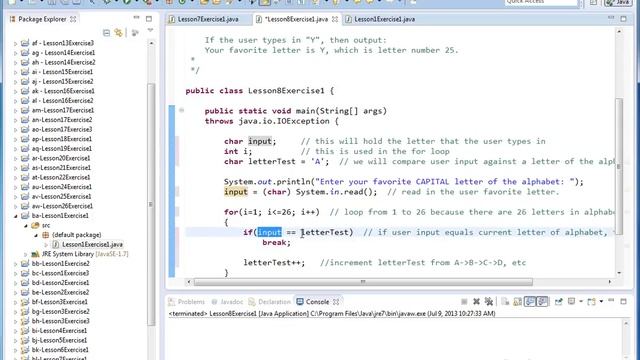Click editor horizontal scroll-right arrow
Screen dimensions: 640x360
click(x=610, y=282)
